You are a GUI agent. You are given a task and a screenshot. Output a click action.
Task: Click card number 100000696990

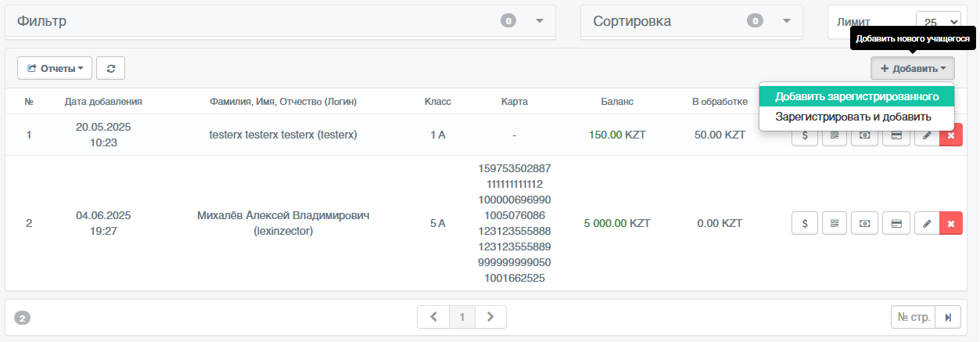tap(515, 200)
